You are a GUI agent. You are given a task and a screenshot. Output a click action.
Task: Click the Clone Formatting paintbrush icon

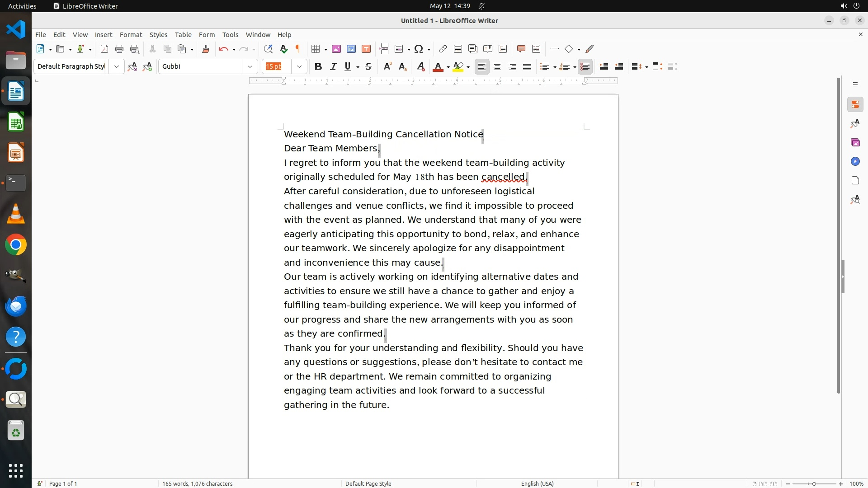point(206,49)
